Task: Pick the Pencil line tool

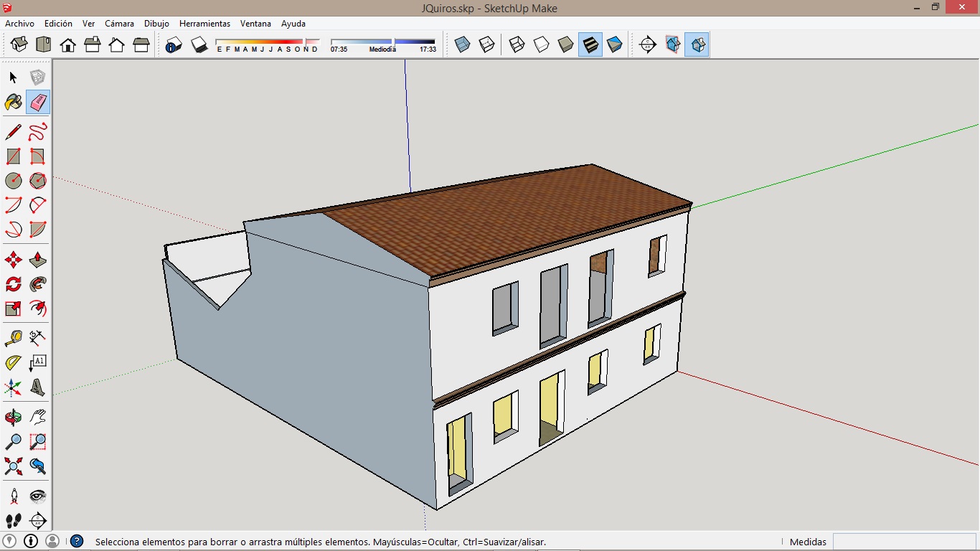Action: [x=14, y=132]
